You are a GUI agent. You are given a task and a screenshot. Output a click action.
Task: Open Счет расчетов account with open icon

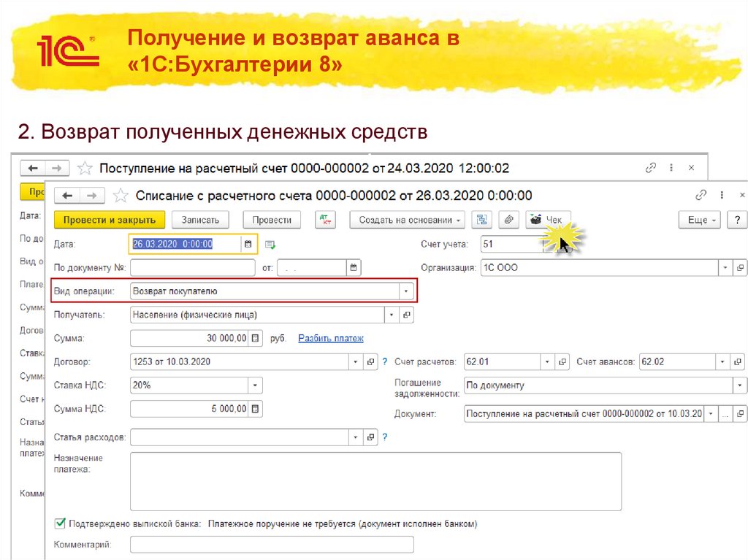(562, 361)
